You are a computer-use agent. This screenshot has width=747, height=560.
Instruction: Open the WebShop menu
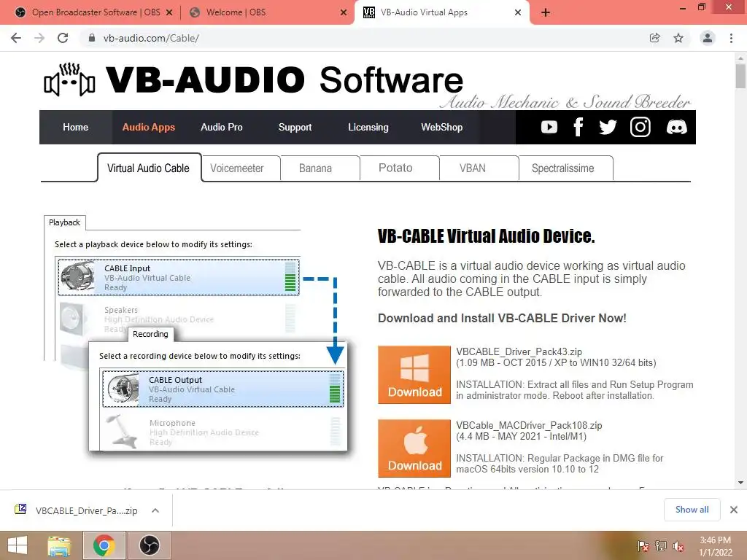coord(441,127)
